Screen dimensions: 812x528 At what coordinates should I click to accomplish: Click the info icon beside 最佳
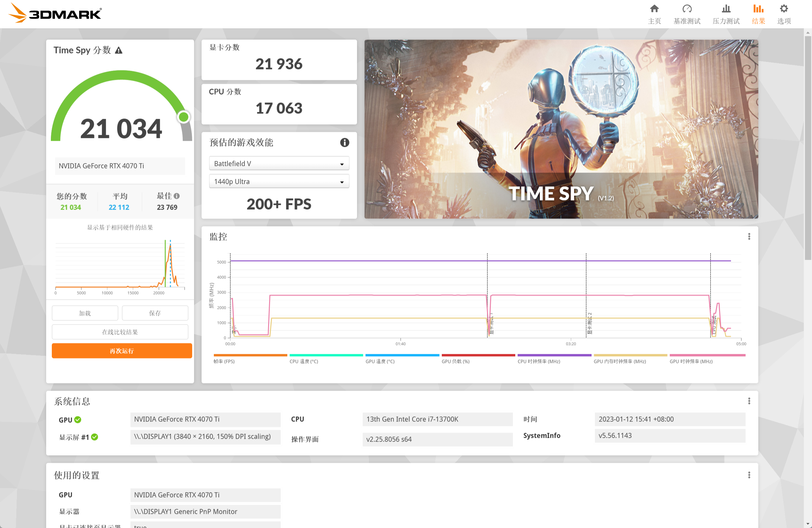(177, 196)
